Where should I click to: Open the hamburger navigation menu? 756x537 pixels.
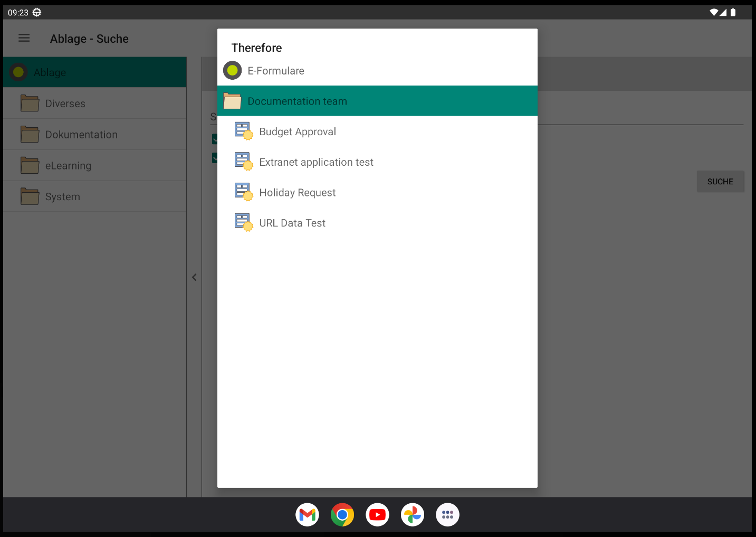click(x=24, y=38)
